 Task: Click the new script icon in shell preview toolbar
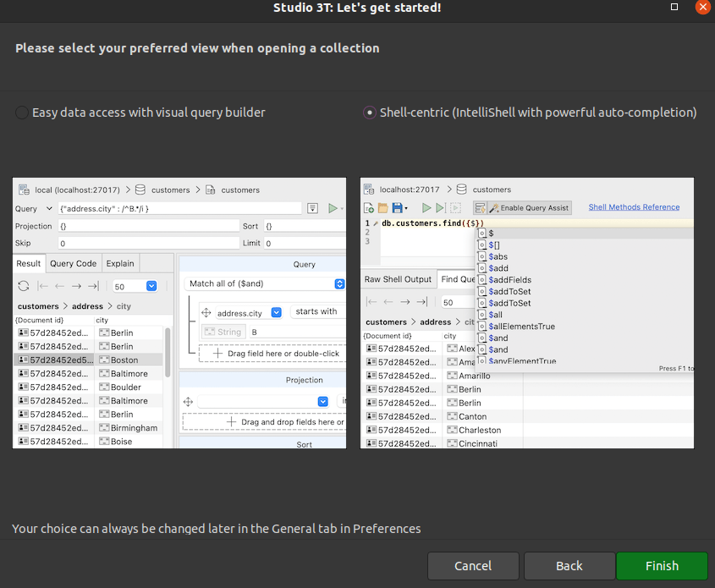[369, 208]
